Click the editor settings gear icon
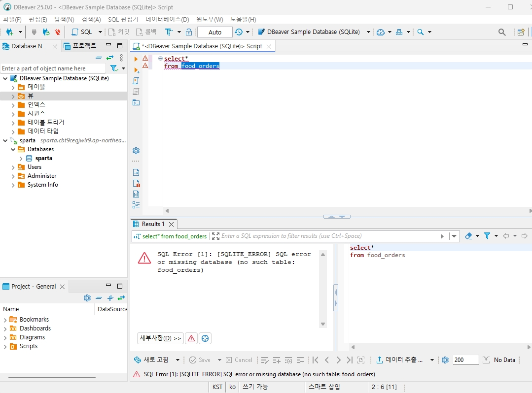 136,150
